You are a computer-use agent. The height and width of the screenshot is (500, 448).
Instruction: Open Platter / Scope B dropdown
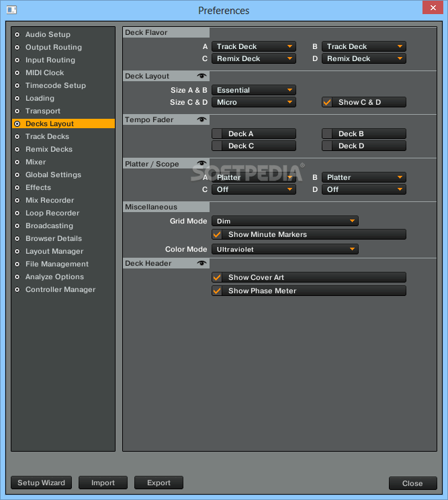pos(364,177)
